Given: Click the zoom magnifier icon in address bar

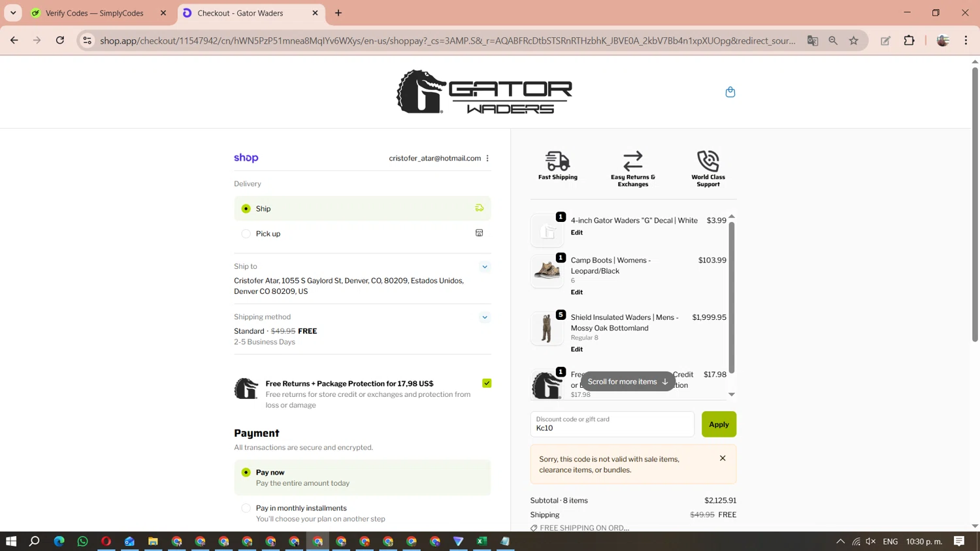Looking at the screenshot, I should 833,40.
